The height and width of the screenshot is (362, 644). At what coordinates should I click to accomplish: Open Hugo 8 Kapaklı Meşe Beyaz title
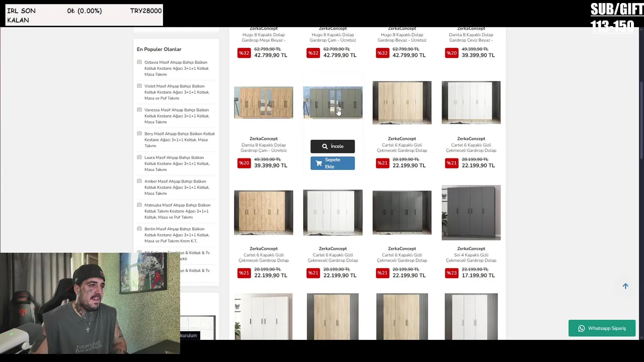pyautogui.click(x=264, y=37)
